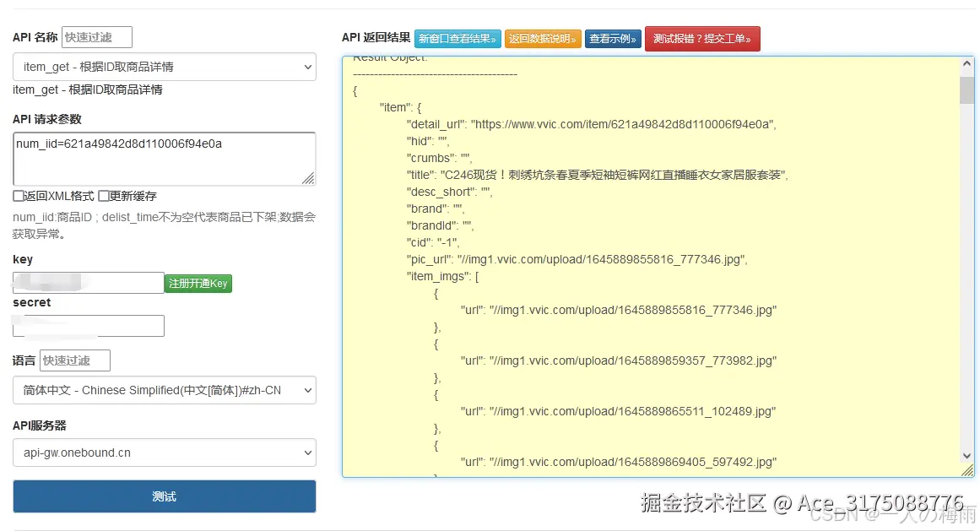Screen dimensions: 980x531
Task: Open the 查看示例 examples page
Action: click(613, 39)
